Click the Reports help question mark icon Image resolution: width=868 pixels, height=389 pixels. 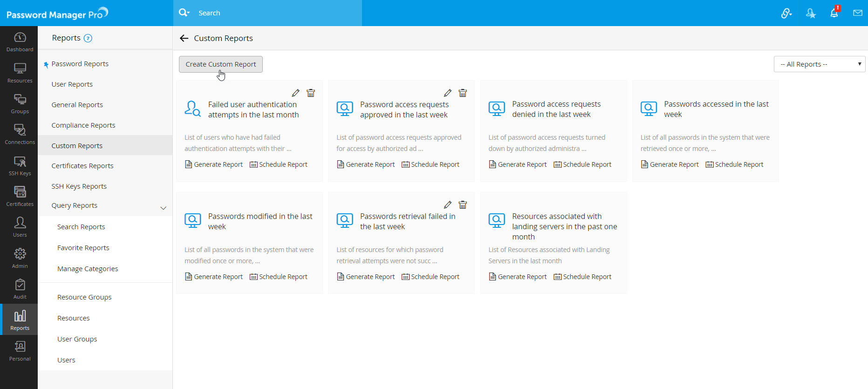88,38
